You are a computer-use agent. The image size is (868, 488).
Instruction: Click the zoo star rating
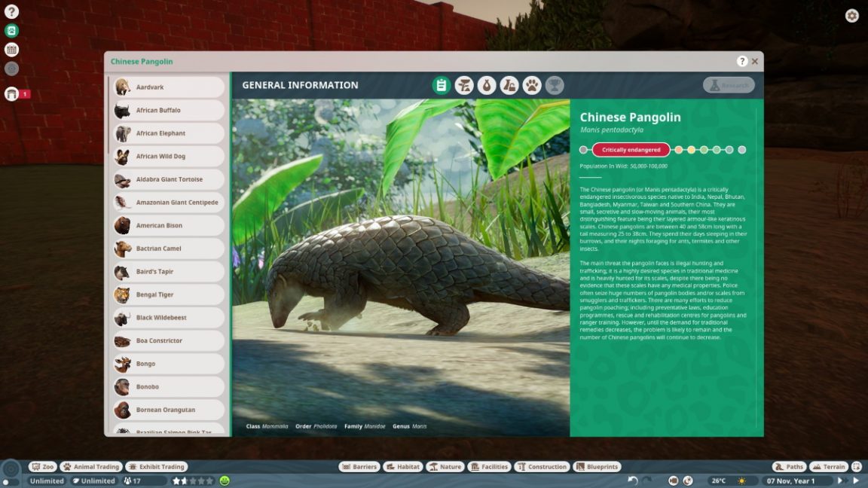(x=193, y=480)
